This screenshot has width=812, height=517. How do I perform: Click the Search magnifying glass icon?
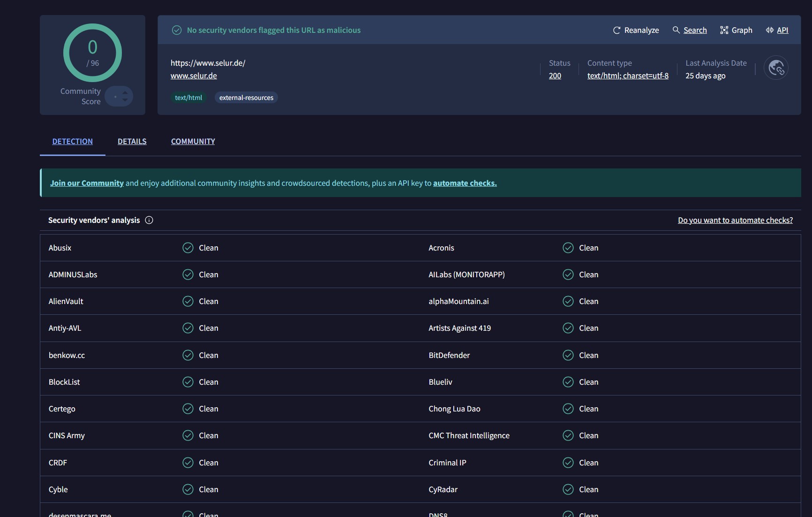point(676,30)
